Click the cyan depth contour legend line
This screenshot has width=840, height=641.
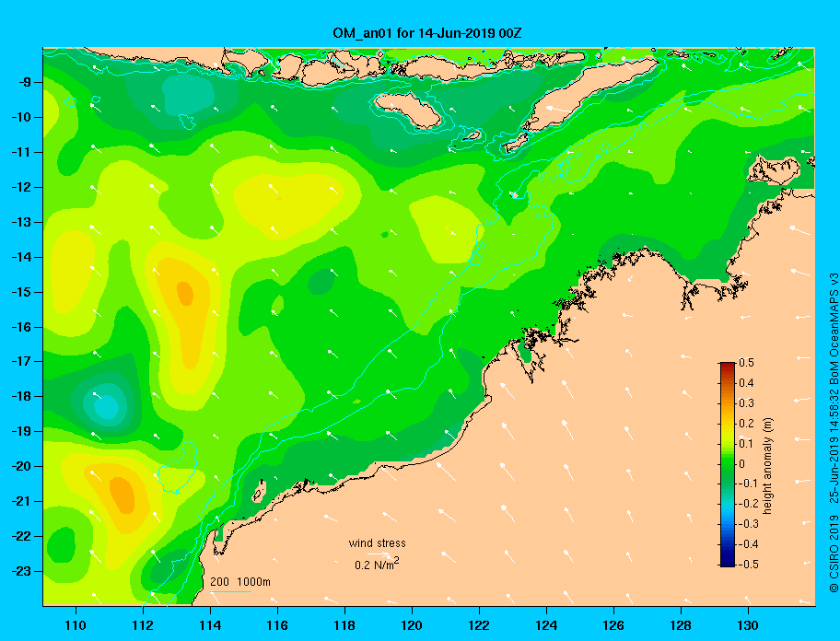tap(231, 592)
